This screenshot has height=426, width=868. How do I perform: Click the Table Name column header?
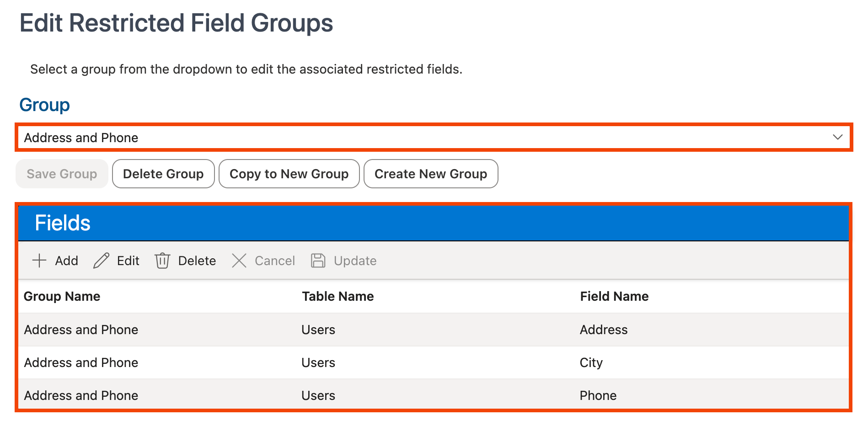click(338, 296)
